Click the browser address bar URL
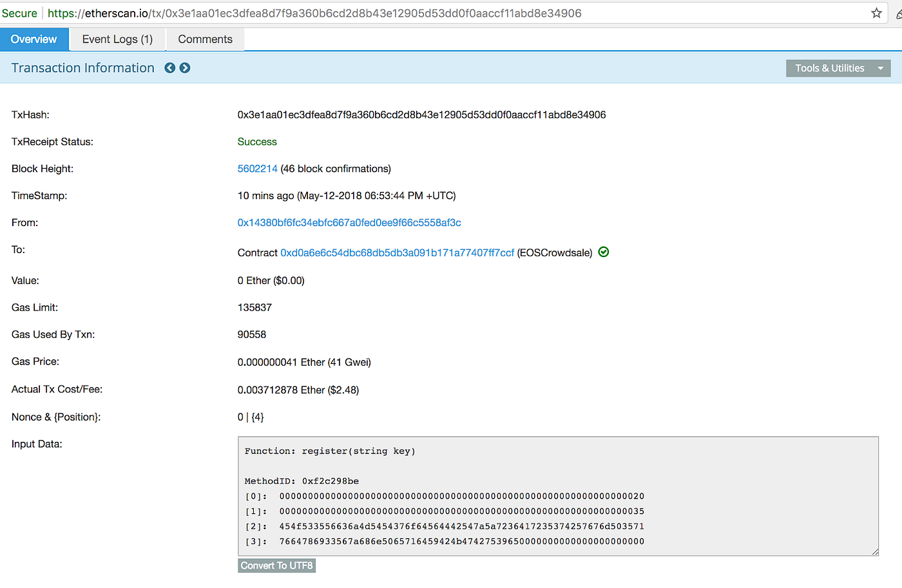This screenshot has width=902, height=588. point(314,13)
